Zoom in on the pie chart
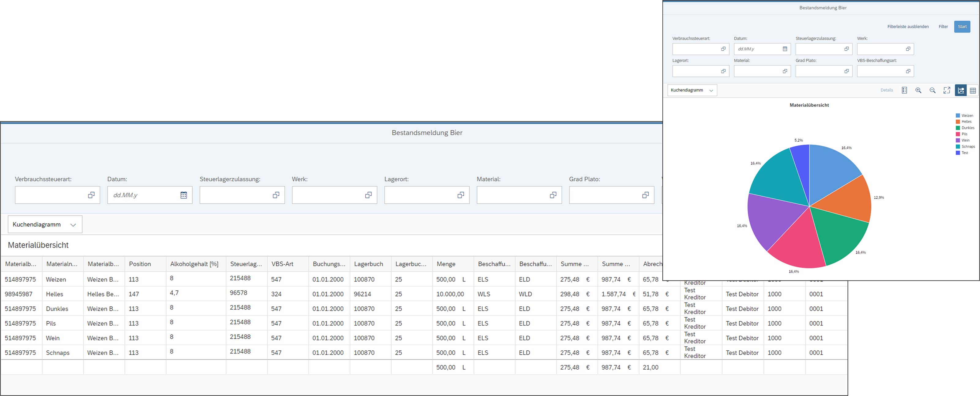This screenshot has height=396, width=980. [x=918, y=90]
